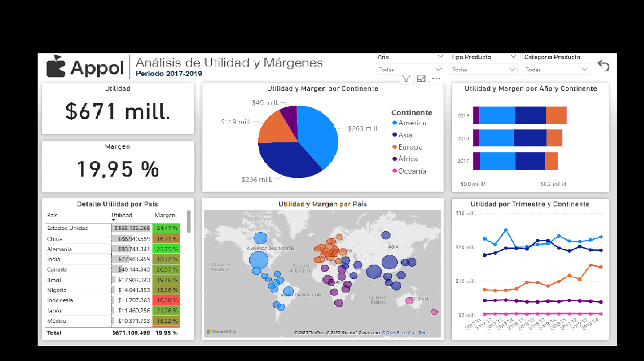The height and width of the screenshot is (361, 644).
Task: Open the pie chart's more options ellipsis
Action: pos(436,79)
